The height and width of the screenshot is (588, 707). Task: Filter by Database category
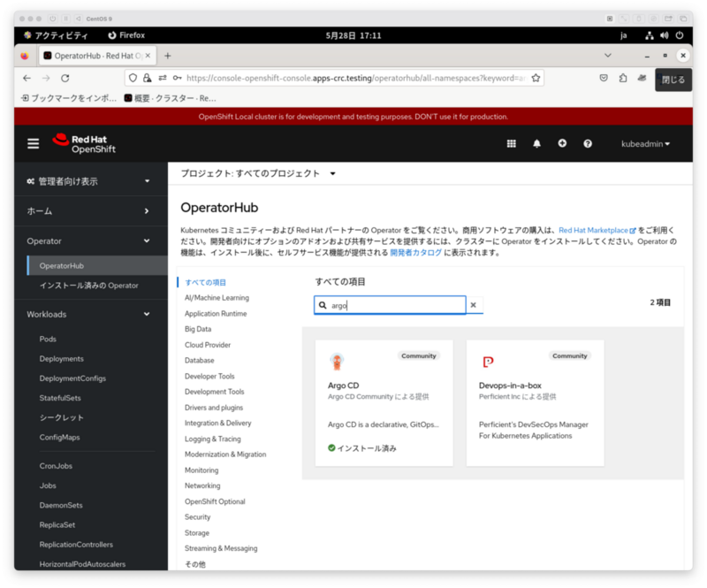[200, 360]
